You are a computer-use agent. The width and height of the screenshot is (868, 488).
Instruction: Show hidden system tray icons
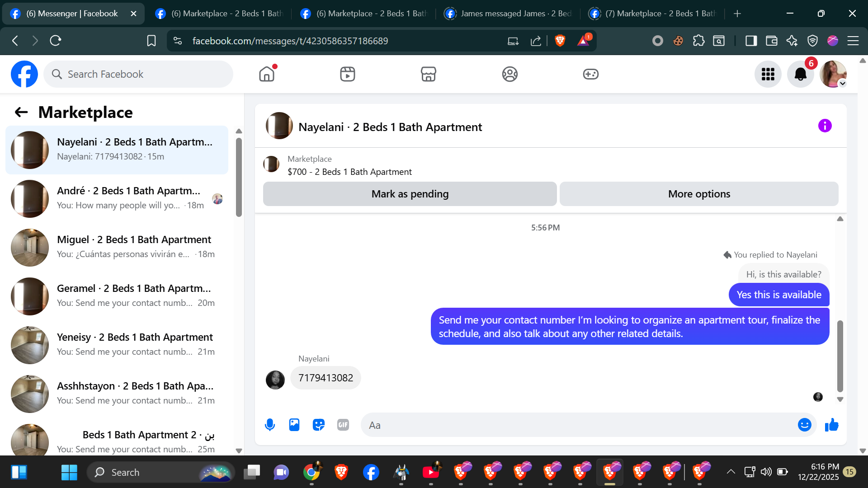pos(731,472)
